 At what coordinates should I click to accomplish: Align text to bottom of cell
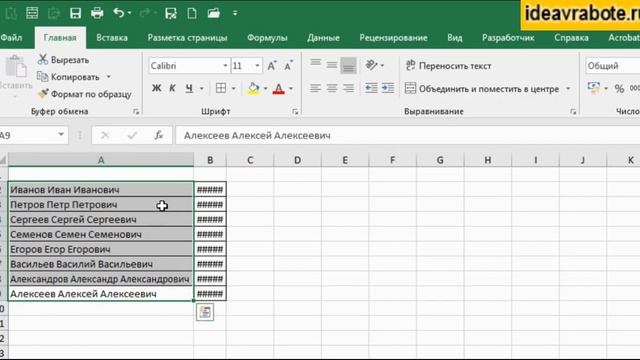[x=349, y=65]
